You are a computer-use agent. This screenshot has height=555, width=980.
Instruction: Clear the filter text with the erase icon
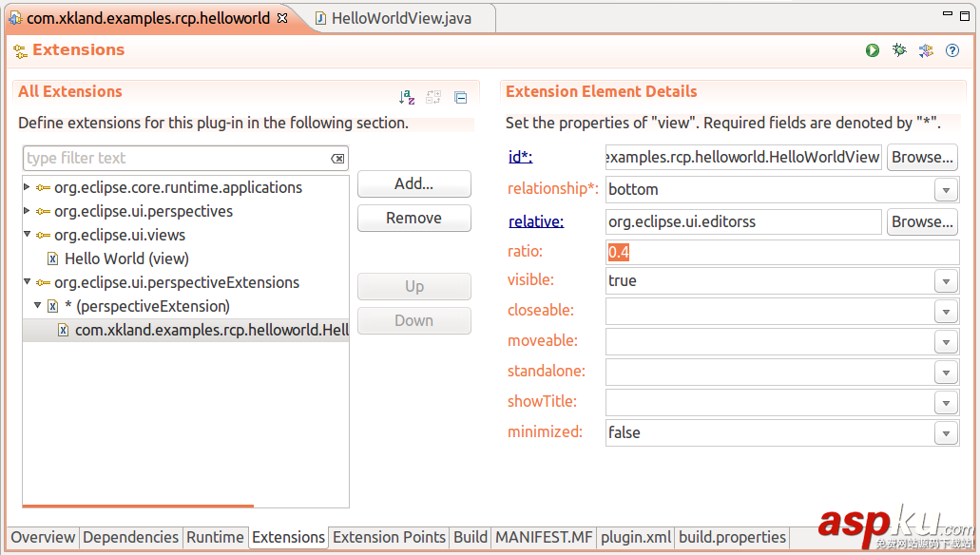pos(337,159)
